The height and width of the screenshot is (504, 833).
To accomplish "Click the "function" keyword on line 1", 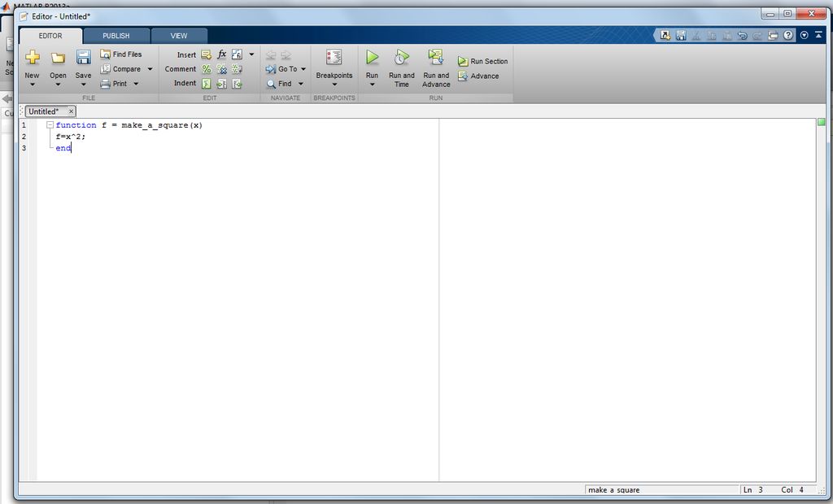I will tap(76, 125).
